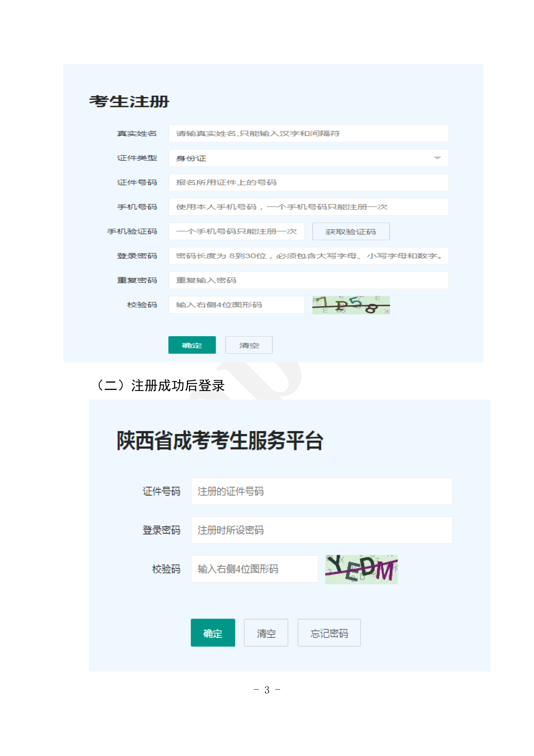Screen dimensions: 534x756
Task: Refresh the registration captcha image
Action: pyautogui.click(x=351, y=305)
